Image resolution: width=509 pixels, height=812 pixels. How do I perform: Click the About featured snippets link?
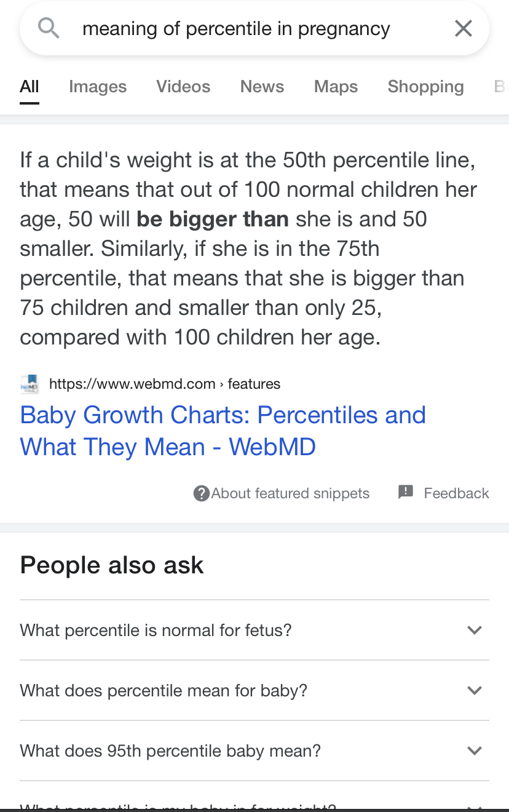[x=290, y=493]
